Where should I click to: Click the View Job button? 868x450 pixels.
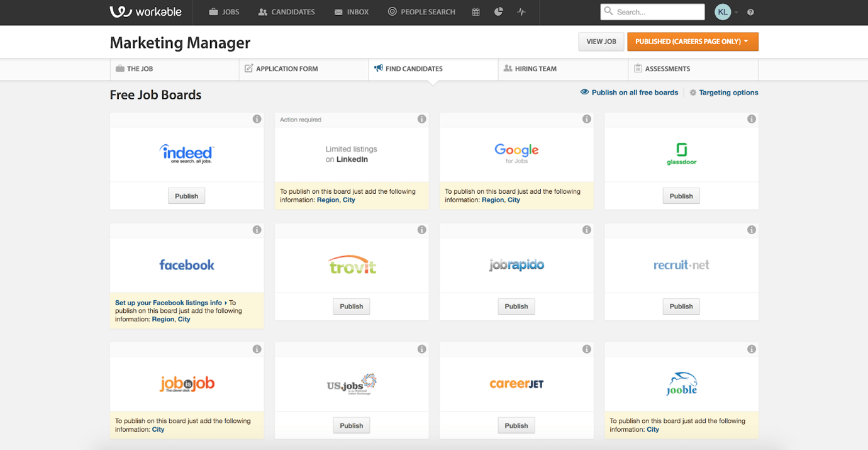(x=601, y=42)
